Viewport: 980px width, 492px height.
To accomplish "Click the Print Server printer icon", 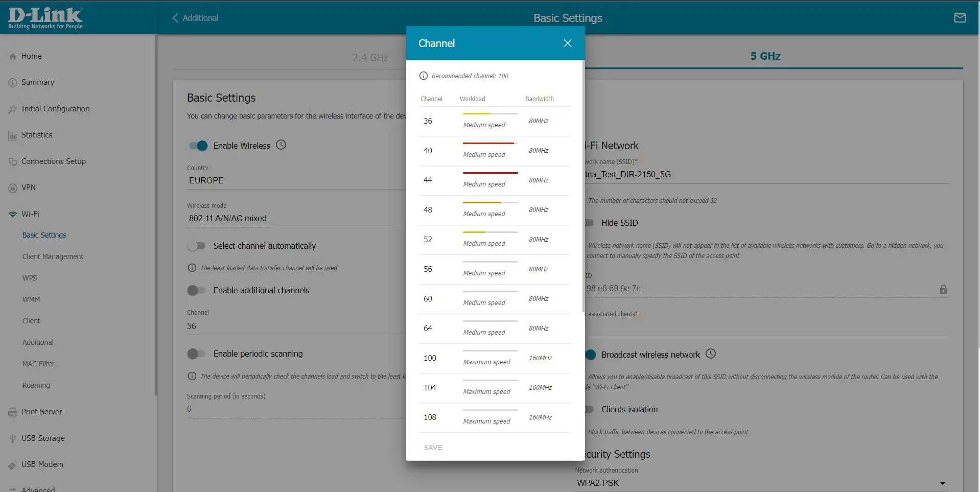I will [x=13, y=412].
